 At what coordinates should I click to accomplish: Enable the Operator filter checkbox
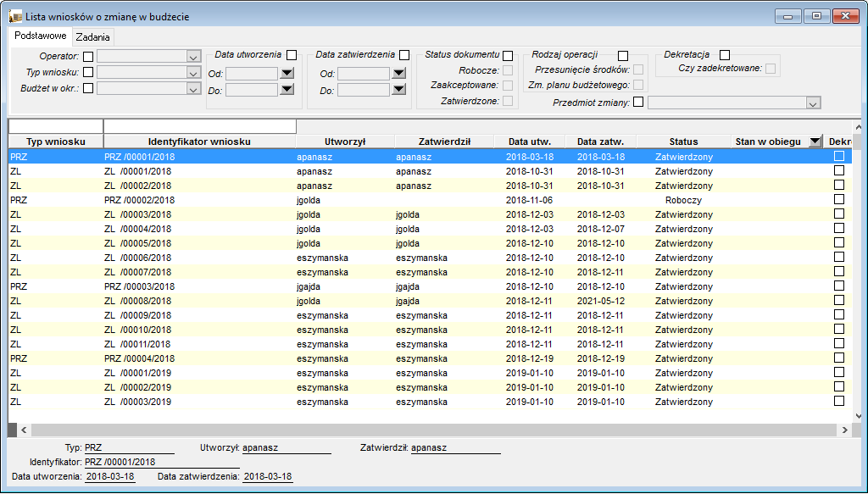[x=88, y=57]
